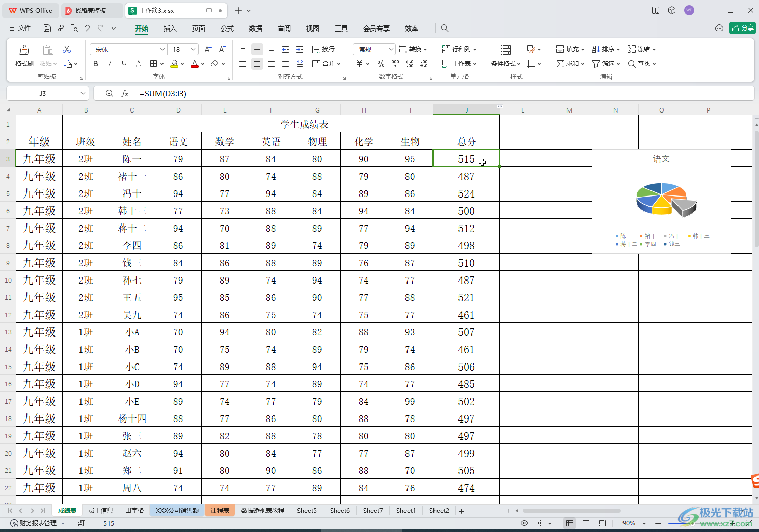The width and height of the screenshot is (759, 532).
Task: Click the green Share (分享) button
Action: [743, 28]
